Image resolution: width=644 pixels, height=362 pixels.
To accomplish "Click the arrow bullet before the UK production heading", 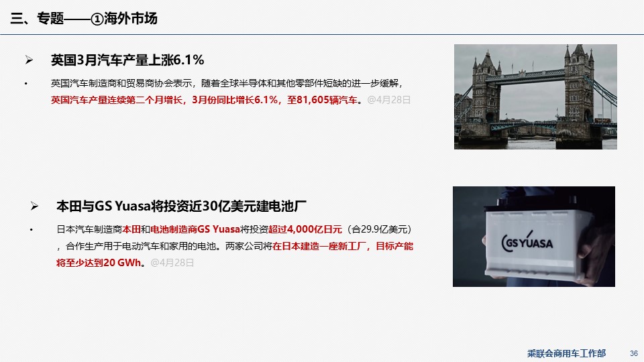I will click(29, 61).
